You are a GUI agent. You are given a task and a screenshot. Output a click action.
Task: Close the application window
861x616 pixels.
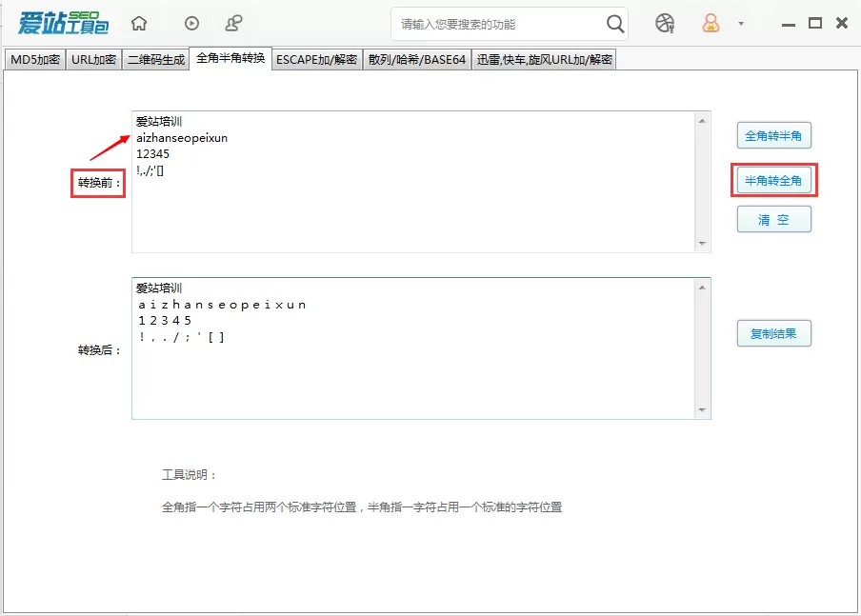[x=842, y=23]
